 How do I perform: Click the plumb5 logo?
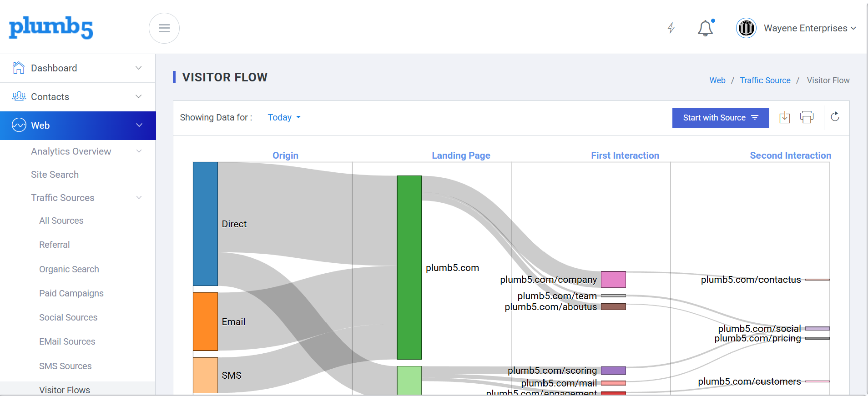coord(51,28)
